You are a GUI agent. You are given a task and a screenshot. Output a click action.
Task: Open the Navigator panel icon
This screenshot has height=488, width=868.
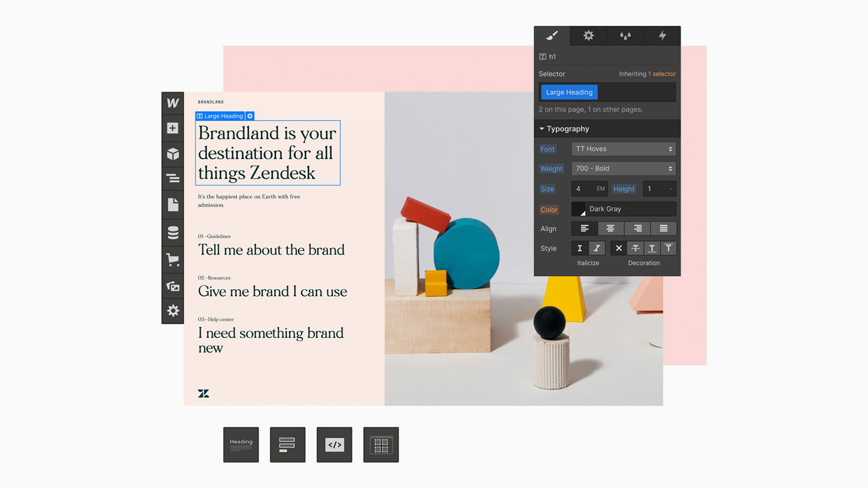tap(173, 178)
